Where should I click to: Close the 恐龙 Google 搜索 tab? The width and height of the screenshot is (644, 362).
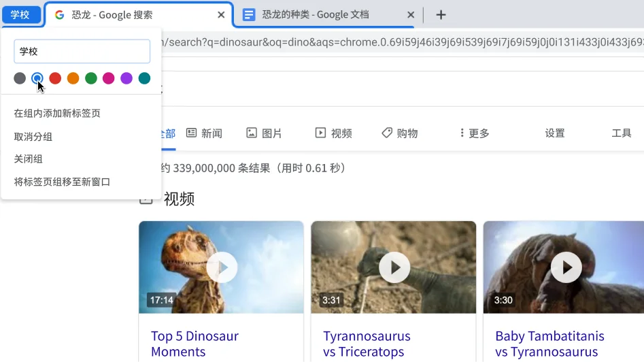click(x=221, y=15)
